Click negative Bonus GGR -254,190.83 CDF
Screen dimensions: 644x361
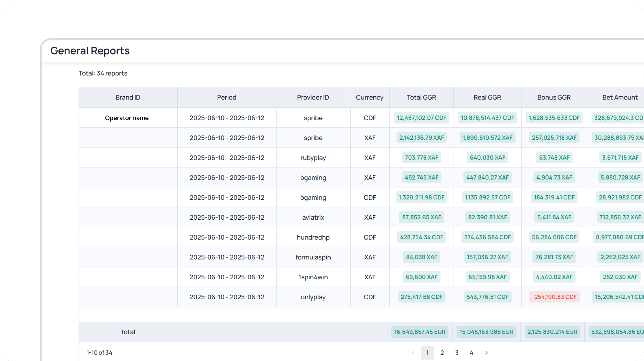554,297
